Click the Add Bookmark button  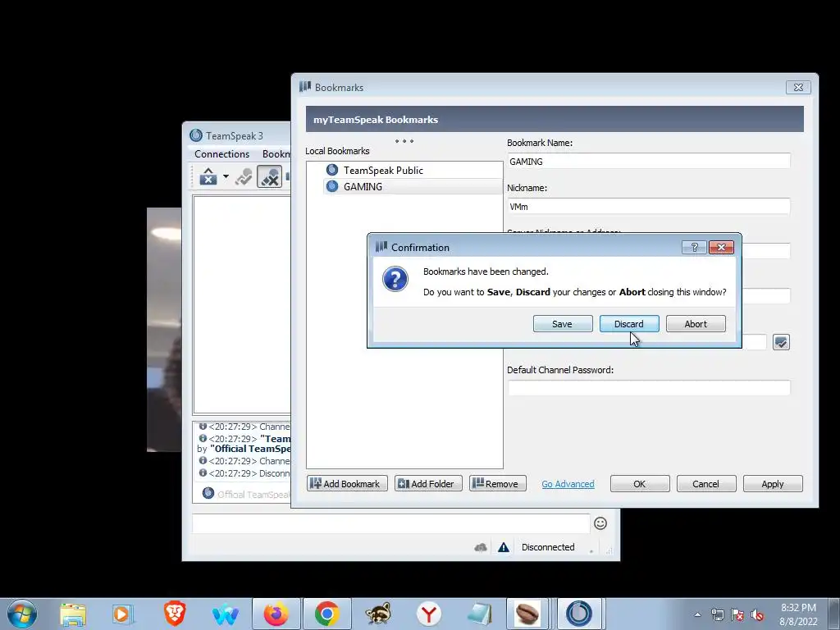pyautogui.click(x=347, y=483)
